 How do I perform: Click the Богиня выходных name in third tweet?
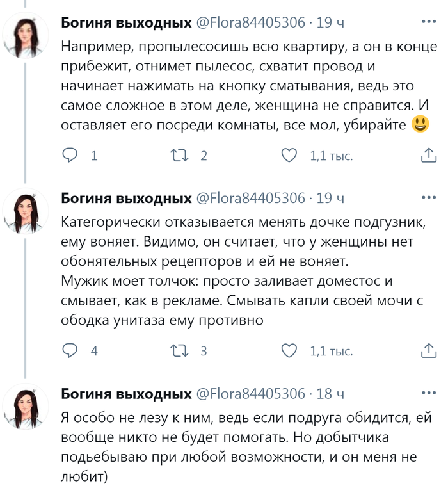[126, 394]
